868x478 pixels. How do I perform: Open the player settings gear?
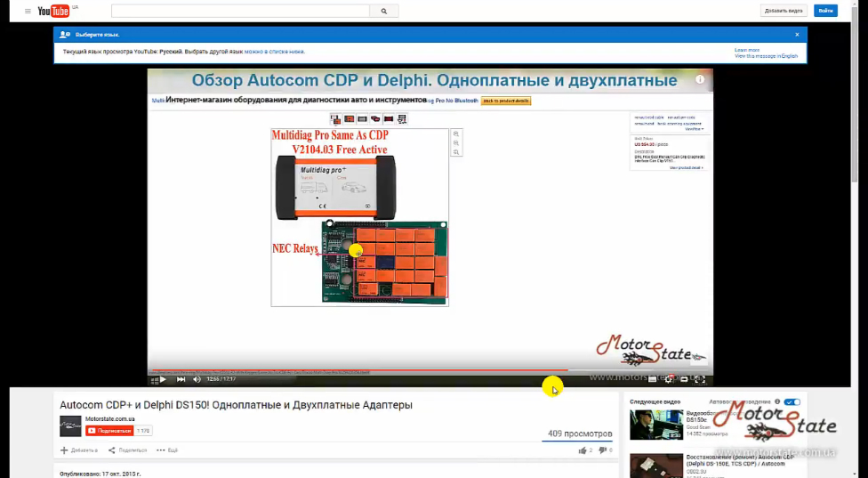click(668, 379)
